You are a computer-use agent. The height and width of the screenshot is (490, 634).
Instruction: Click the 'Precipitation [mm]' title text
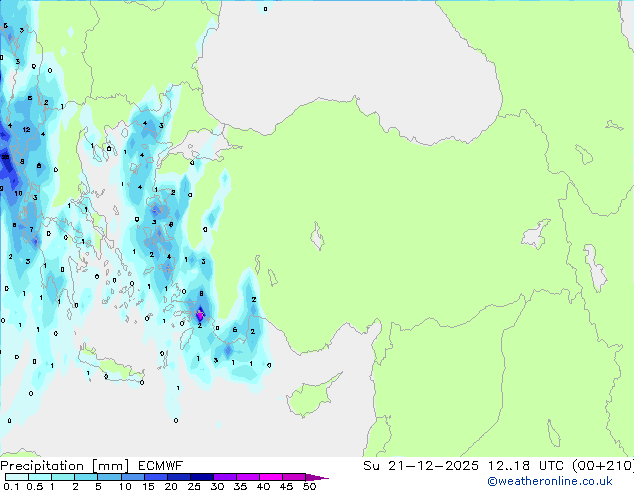(64, 466)
